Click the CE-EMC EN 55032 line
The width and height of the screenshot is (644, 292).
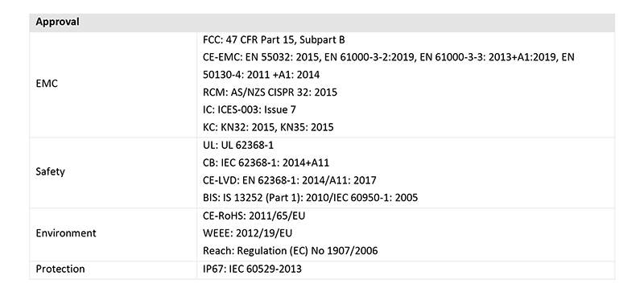(x=388, y=57)
